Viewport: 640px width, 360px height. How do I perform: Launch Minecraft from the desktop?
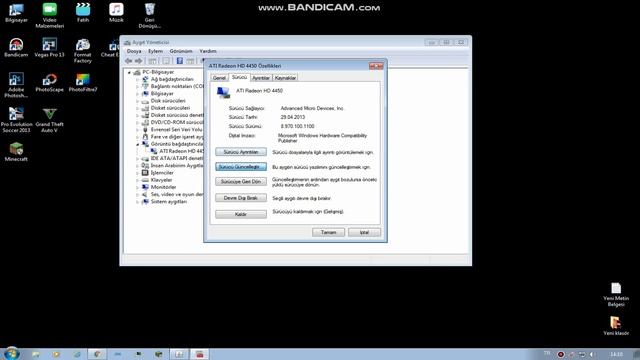pyautogui.click(x=16, y=152)
